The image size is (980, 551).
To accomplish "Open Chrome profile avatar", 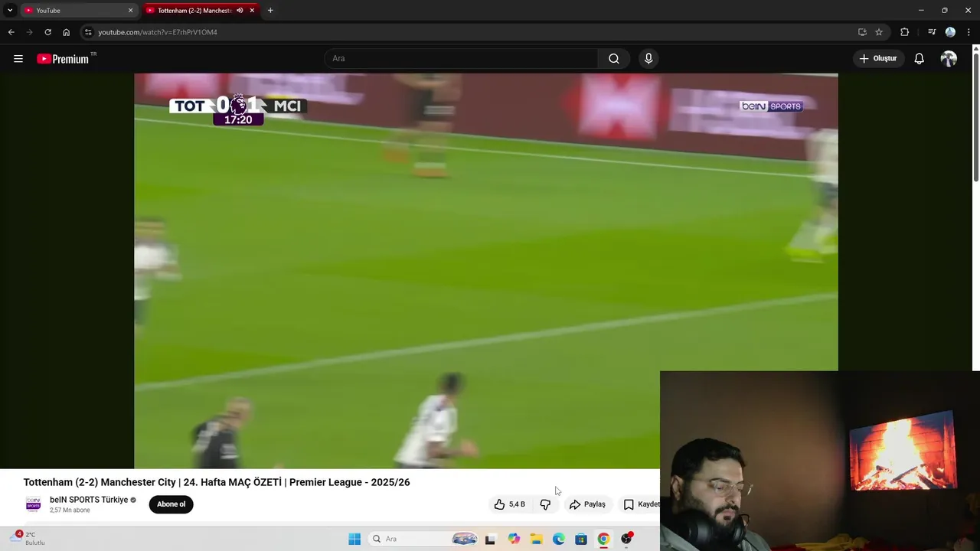I will [950, 32].
